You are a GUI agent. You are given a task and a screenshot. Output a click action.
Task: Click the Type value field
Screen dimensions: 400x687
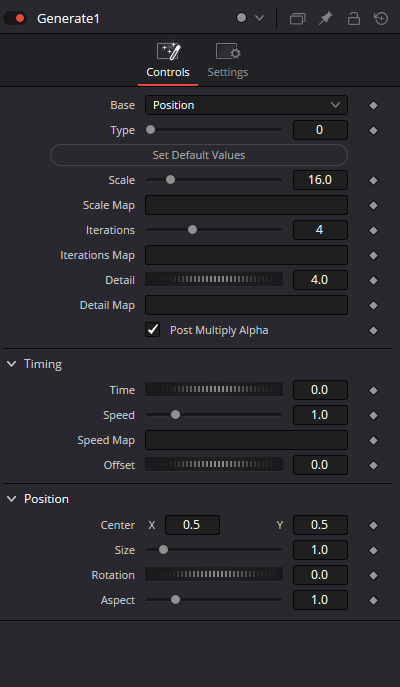point(320,130)
